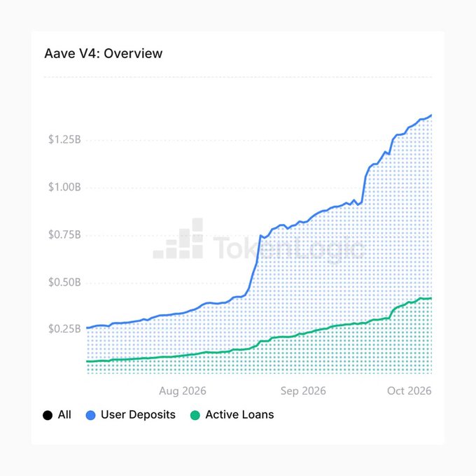The width and height of the screenshot is (476, 476).
Task: Click the green Active Loans dot
Action: coord(195,415)
